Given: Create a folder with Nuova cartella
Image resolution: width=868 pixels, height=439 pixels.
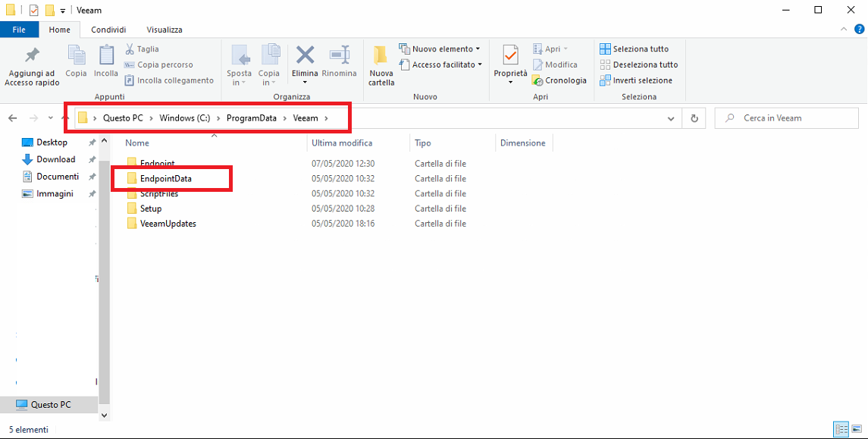Looking at the screenshot, I should [381, 65].
